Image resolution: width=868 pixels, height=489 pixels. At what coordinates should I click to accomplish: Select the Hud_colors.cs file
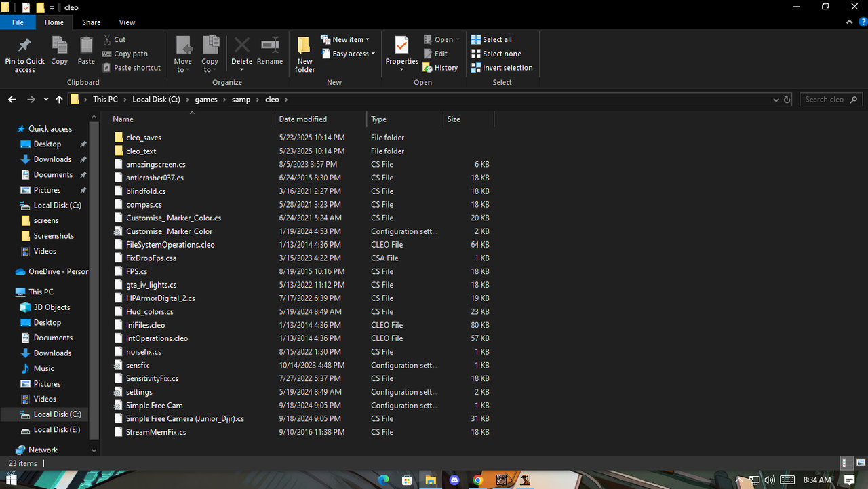coord(150,312)
